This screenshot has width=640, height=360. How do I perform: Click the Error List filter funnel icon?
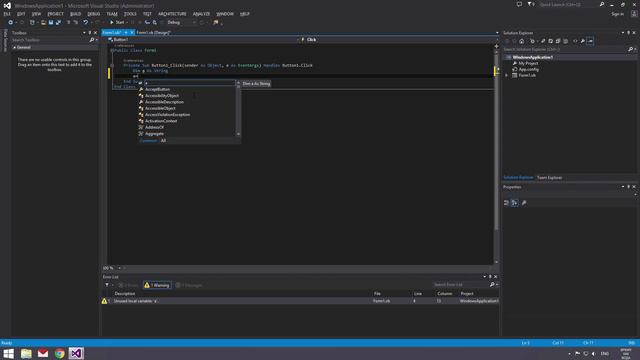[107, 285]
